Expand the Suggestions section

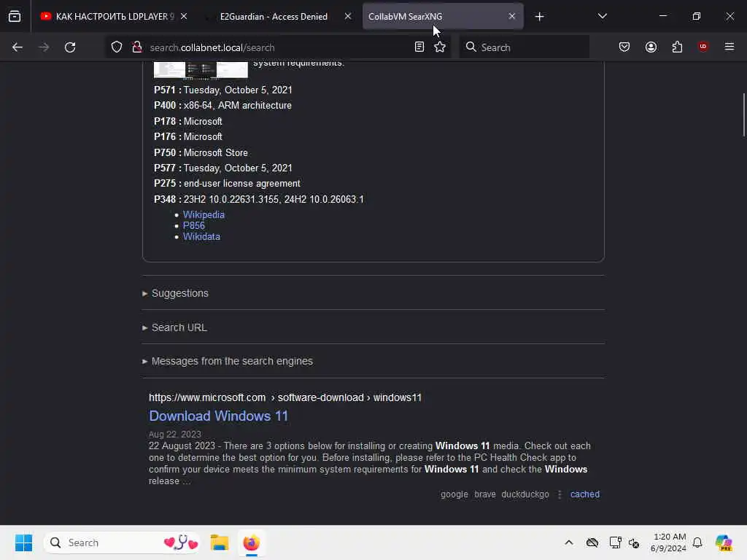175,293
